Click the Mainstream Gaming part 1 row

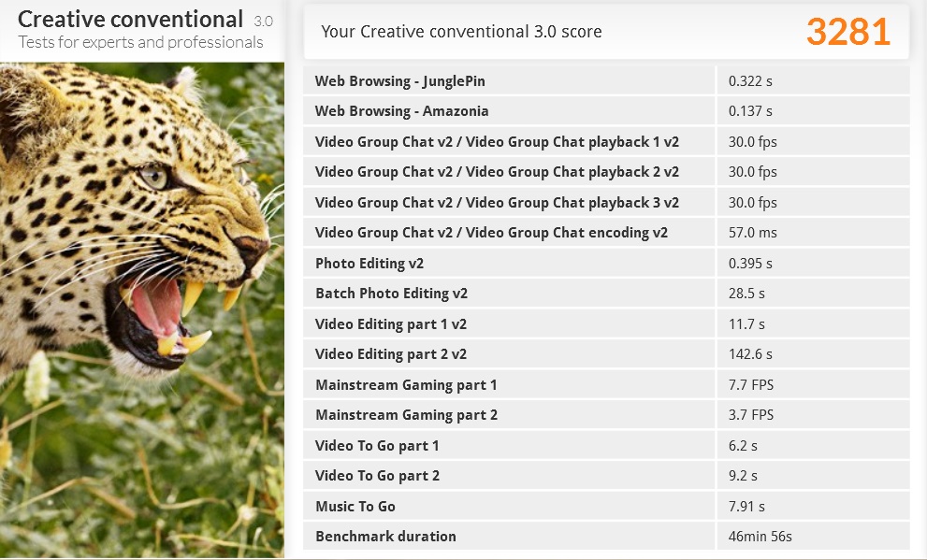[x=406, y=385]
